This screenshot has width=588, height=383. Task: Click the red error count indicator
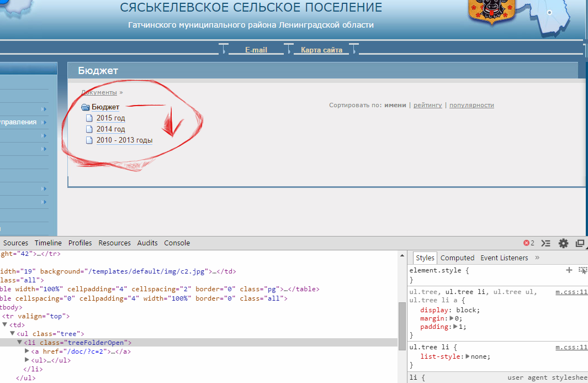529,243
